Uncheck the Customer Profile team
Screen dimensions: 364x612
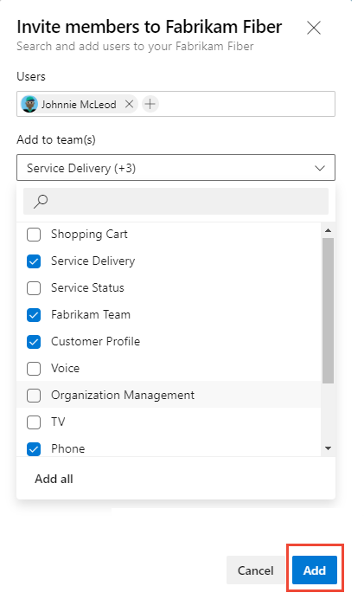coord(34,342)
